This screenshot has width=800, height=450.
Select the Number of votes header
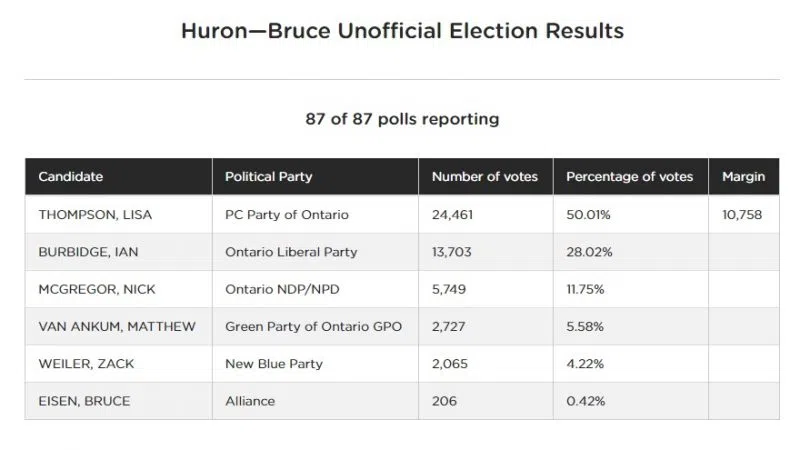pos(484,177)
